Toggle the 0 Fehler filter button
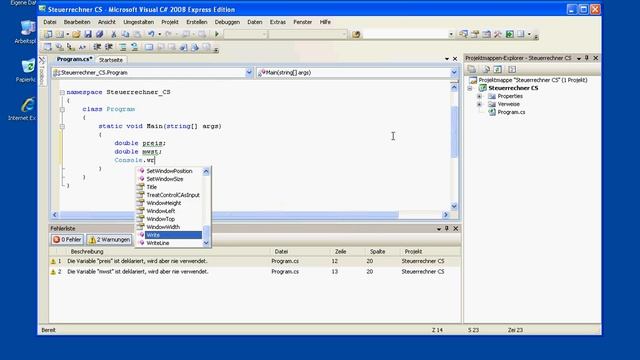This screenshot has width=640, height=360. pyautogui.click(x=67, y=240)
